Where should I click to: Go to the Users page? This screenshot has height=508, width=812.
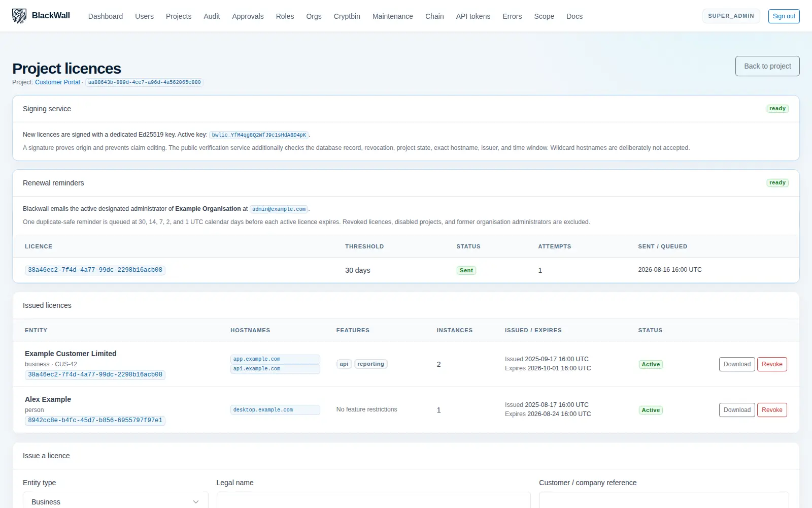144,16
